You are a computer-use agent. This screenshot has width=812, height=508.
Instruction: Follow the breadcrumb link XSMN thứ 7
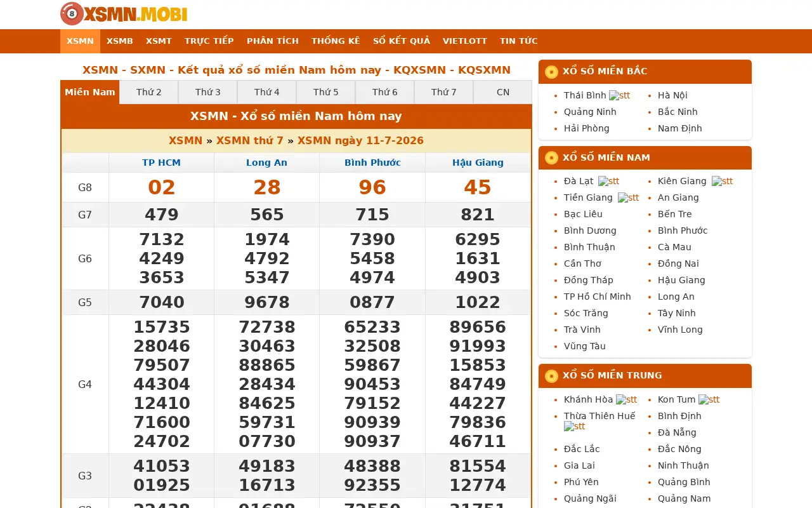(250, 141)
